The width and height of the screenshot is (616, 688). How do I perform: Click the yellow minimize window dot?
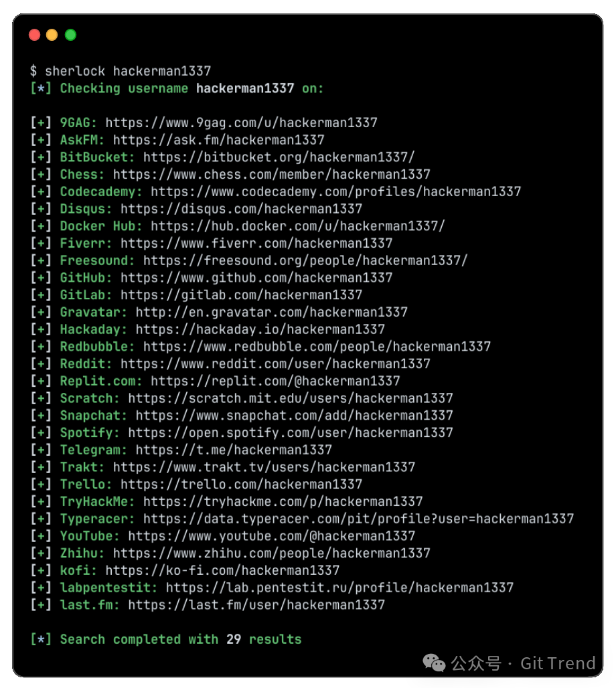(x=52, y=35)
